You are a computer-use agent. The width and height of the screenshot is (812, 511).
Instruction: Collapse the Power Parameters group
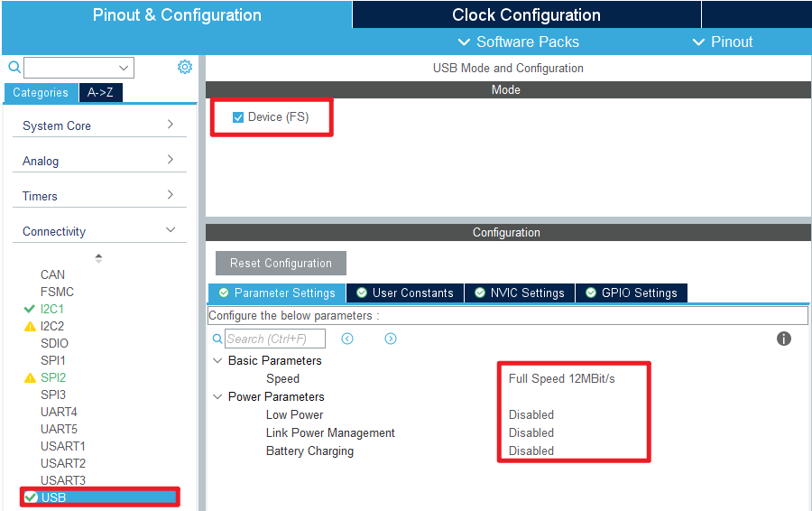click(217, 396)
